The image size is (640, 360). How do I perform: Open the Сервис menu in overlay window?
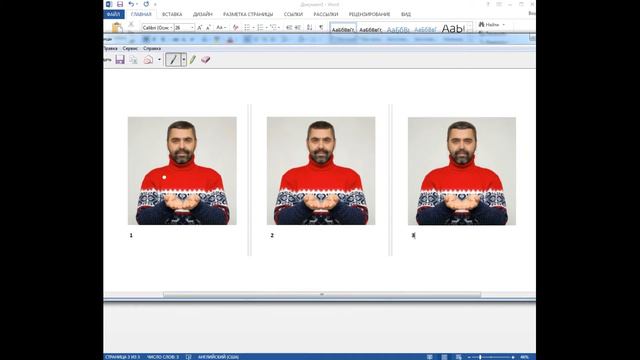click(x=130, y=49)
